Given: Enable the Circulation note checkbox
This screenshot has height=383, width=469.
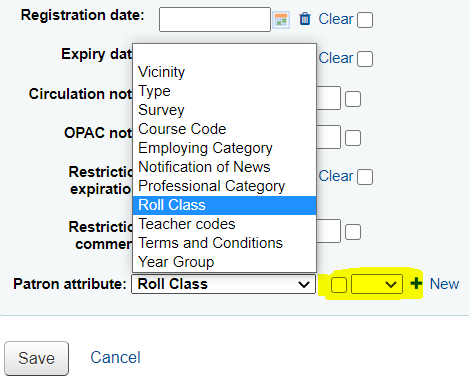Looking at the screenshot, I should 353,99.
